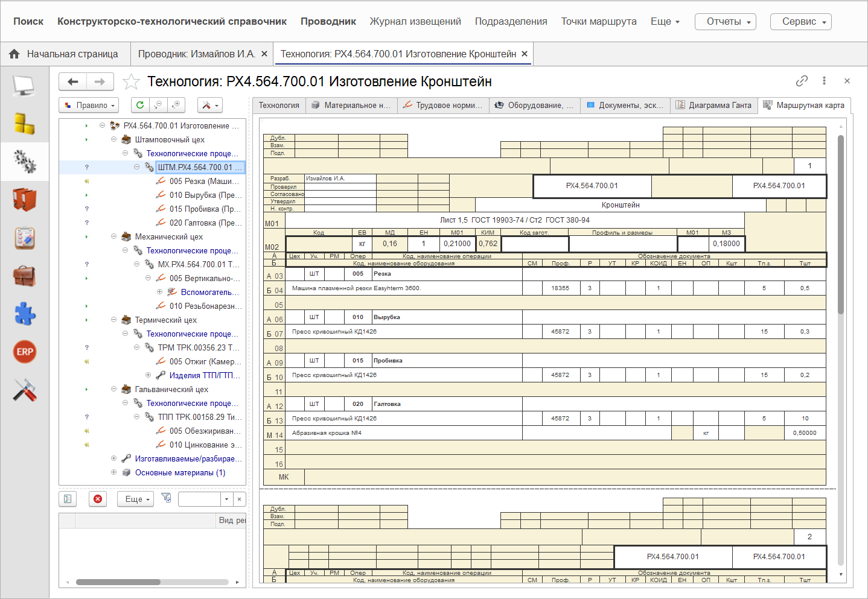This screenshot has height=599, width=868.
Task: Expand the Вспомогатель… tree node
Action: pyautogui.click(x=159, y=292)
